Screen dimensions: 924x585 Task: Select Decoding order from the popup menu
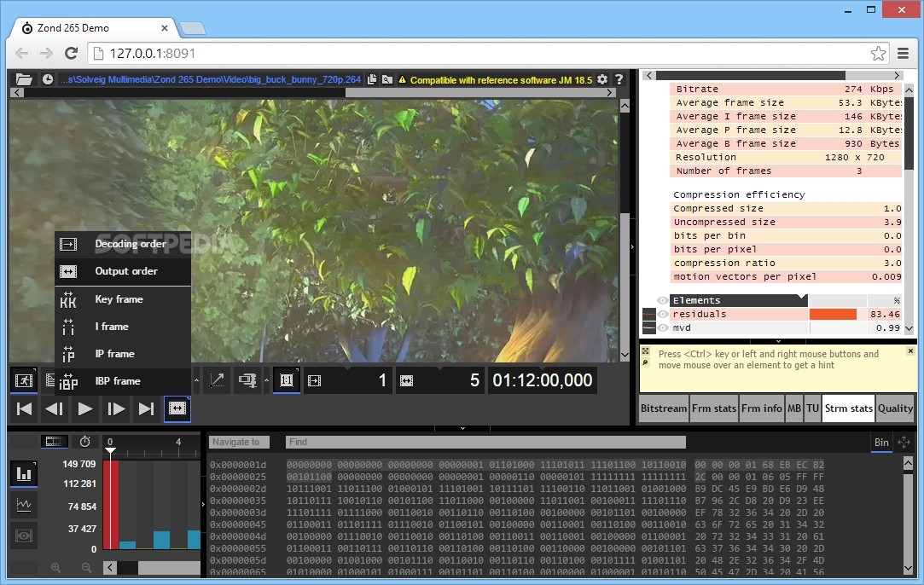(x=123, y=244)
